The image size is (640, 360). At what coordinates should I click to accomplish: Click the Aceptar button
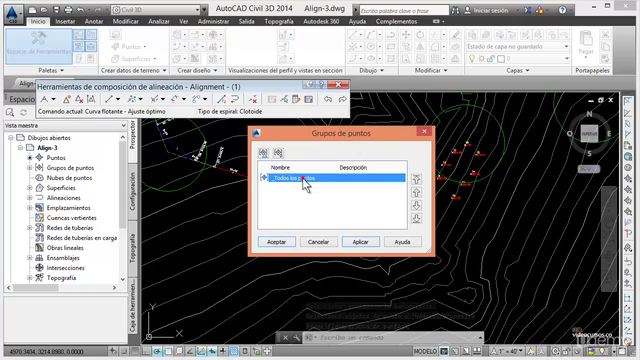[x=276, y=242]
